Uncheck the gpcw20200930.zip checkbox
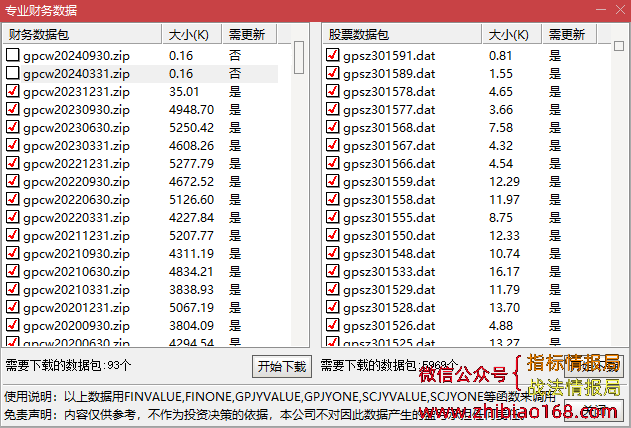The image size is (631, 428). pyautogui.click(x=12, y=325)
